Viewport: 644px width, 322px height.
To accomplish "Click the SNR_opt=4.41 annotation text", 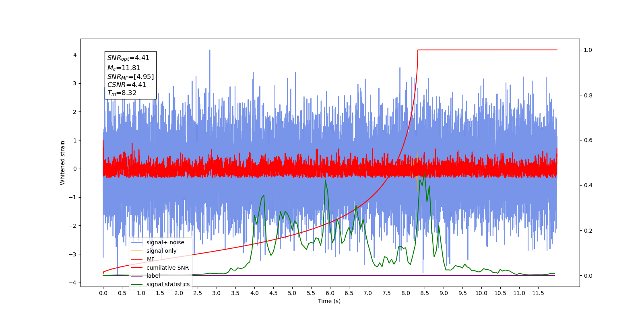I will coord(128,58).
